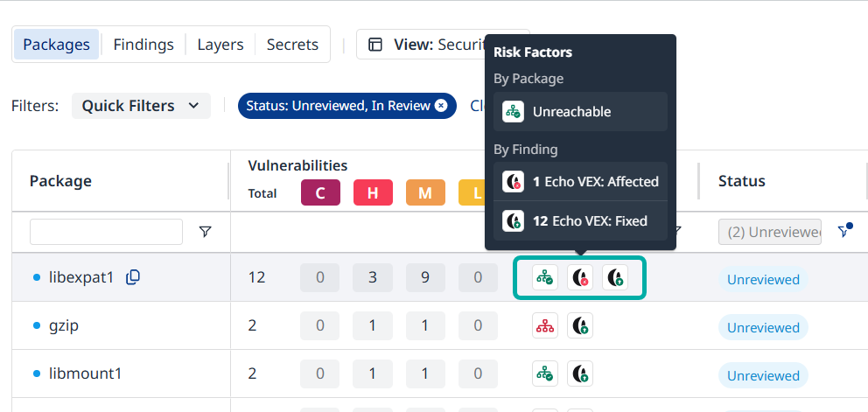The height and width of the screenshot is (412, 868).
Task: Click the Package column filter funnel icon
Action: point(206,232)
